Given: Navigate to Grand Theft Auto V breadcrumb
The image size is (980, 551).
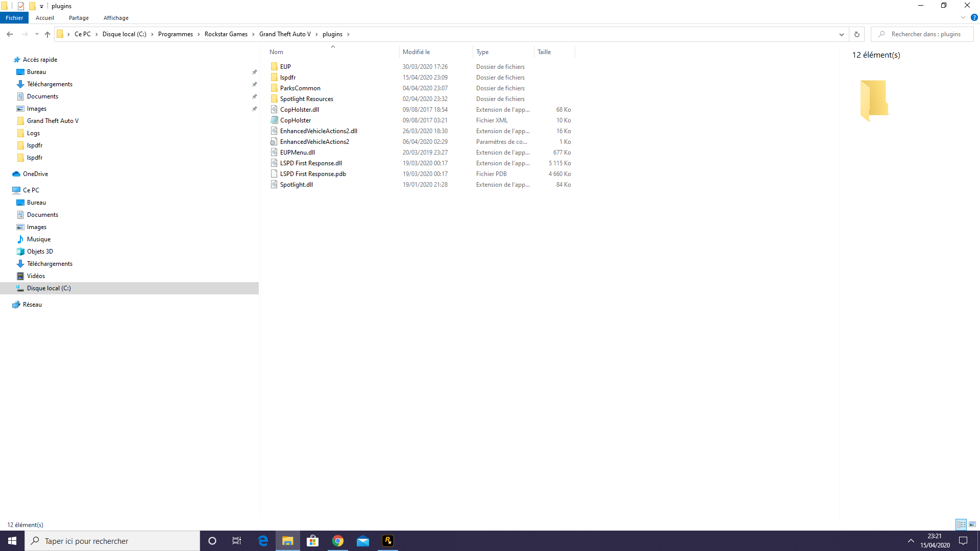Looking at the screenshot, I should coord(285,34).
